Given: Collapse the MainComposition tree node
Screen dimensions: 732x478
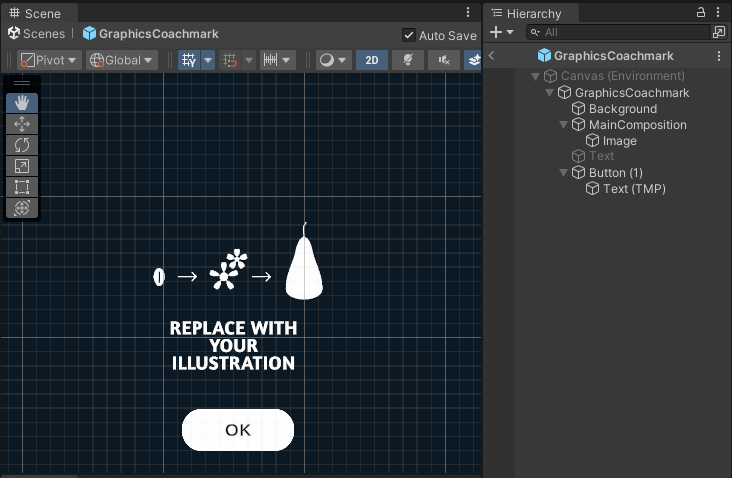Looking at the screenshot, I should coord(563,125).
